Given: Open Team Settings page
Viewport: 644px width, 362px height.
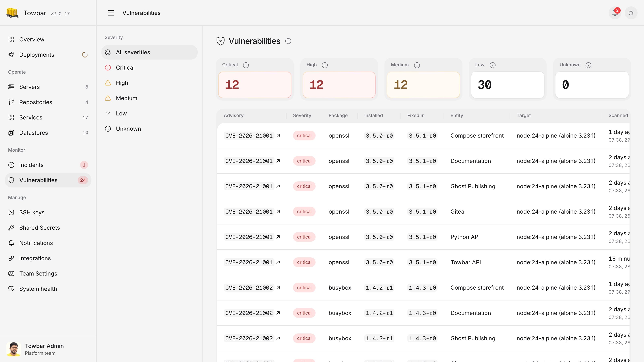Looking at the screenshot, I should point(48,274).
